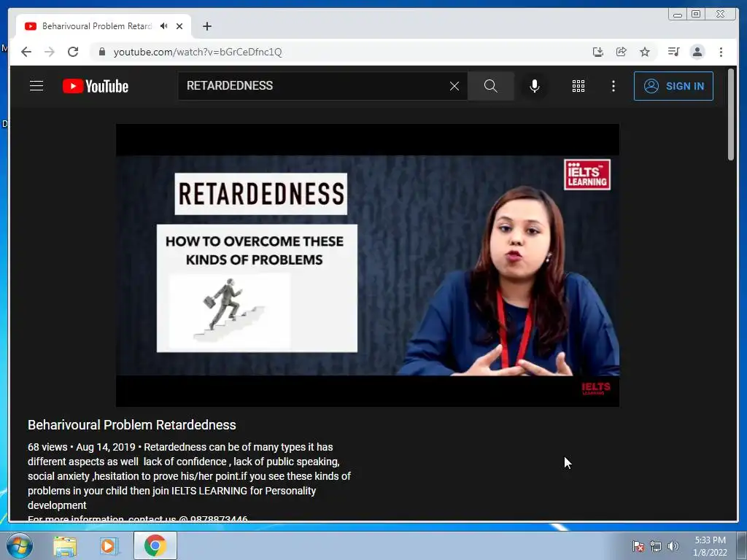The width and height of the screenshot is (747, 560).
Task: View site info via the padlock icon
Action: coord(102,52)
